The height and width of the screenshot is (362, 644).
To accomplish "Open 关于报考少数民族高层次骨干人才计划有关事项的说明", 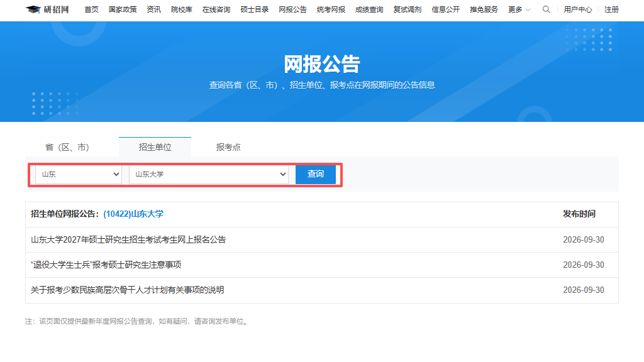I will point(127,290).
